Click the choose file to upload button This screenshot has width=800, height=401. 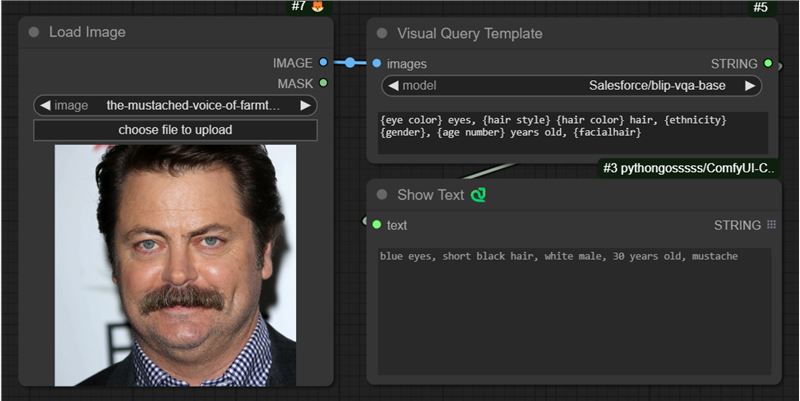coord(175,130)
